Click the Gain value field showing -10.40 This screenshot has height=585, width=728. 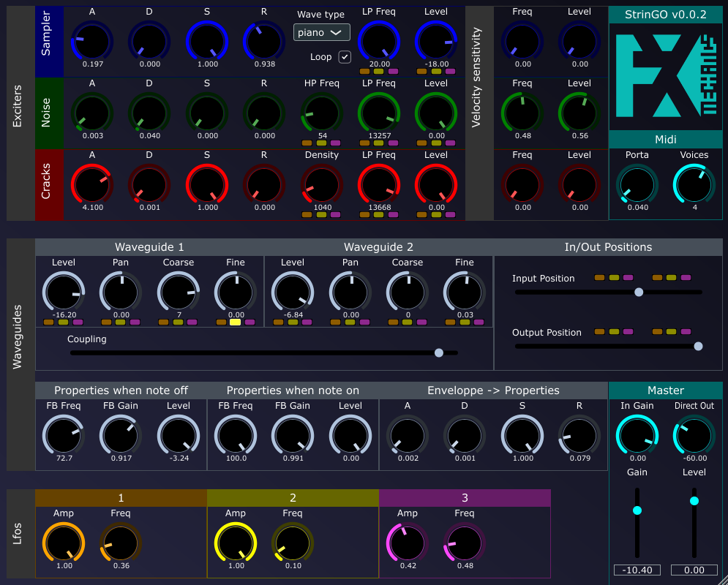pyautogui.click(x=637, y=570)
